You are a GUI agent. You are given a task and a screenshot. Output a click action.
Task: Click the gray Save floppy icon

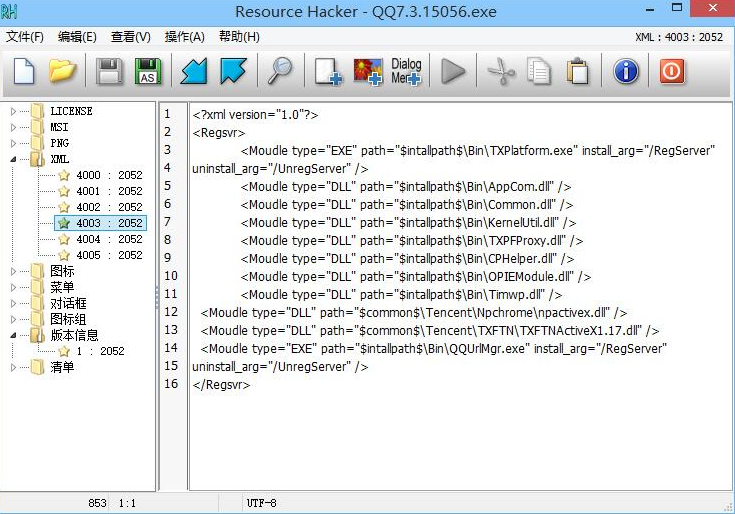click(109, 71)
